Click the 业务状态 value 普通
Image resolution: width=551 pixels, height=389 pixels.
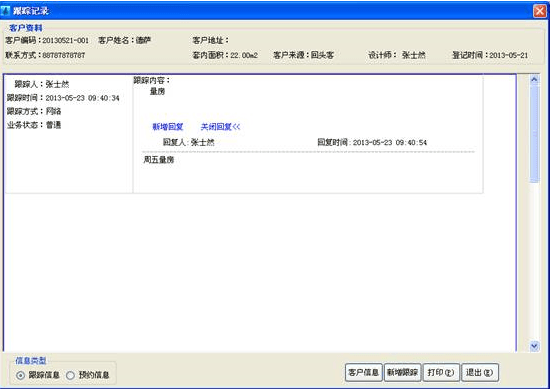pyautogui.click(x=53, y=125)
